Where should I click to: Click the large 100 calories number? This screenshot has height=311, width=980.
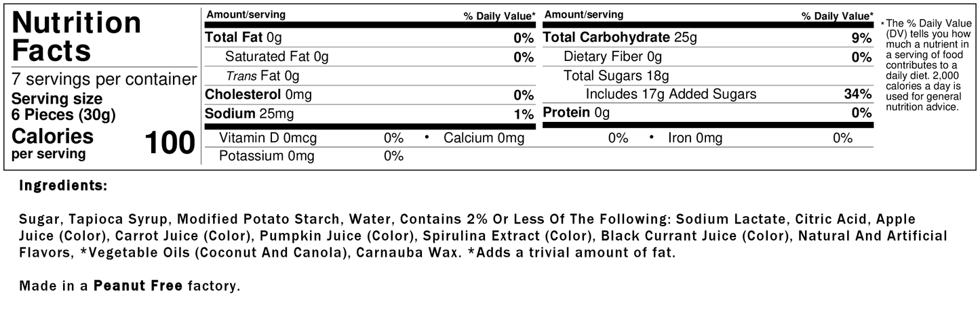[170, 142]
